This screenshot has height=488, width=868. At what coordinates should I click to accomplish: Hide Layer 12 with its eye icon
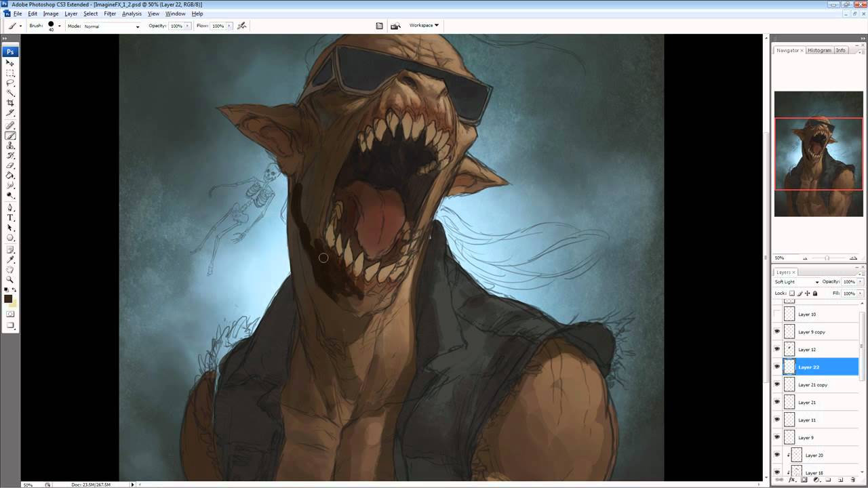point(777,350)
